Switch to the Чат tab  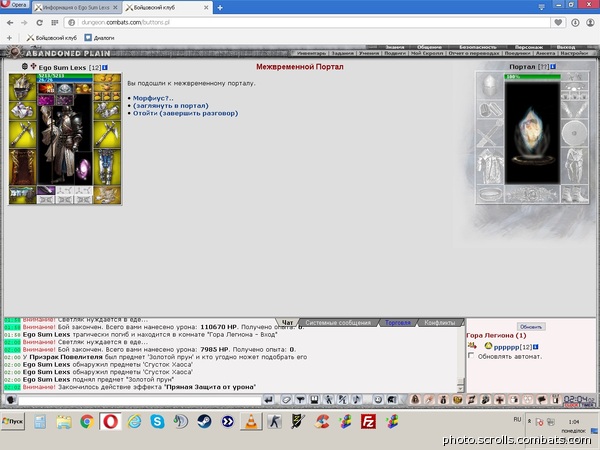(287, 323)
